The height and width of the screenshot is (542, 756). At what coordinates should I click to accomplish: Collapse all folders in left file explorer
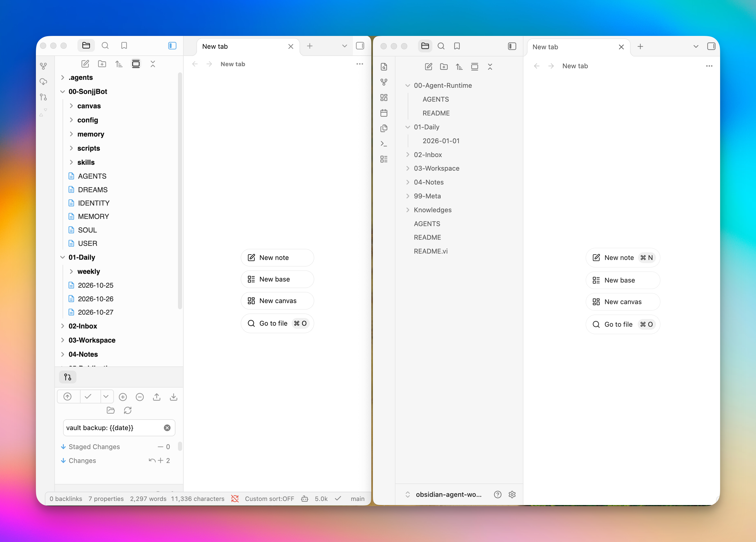153,64
